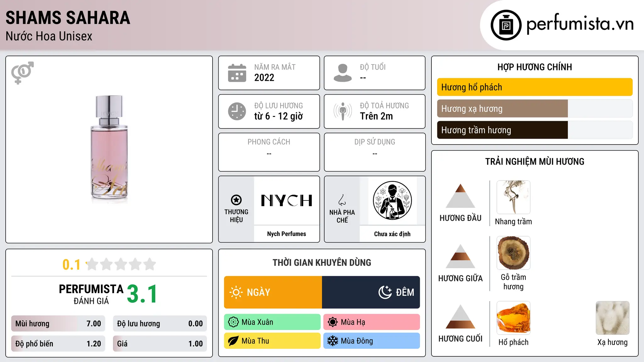
Task: Click the Thương hiệu label
Action: click(236, 216)
